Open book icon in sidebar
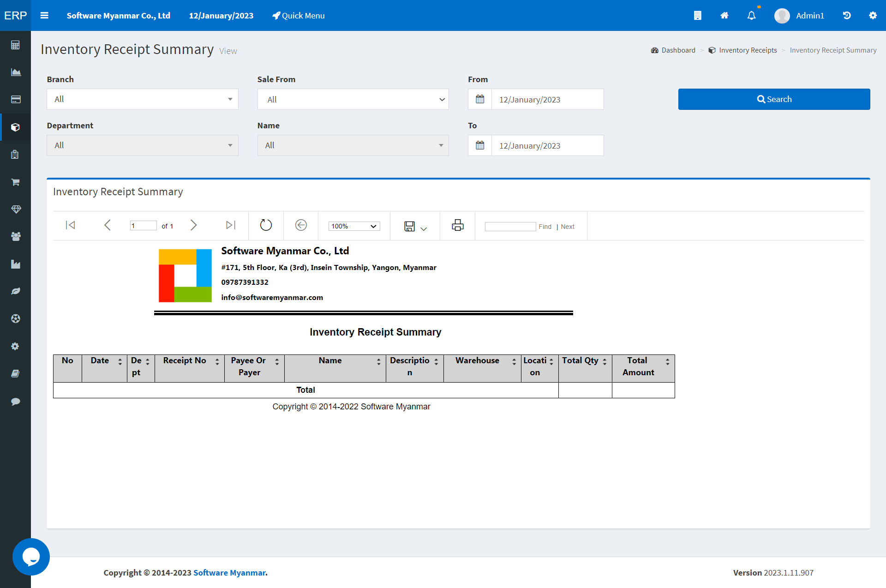 tap(15, 373)
